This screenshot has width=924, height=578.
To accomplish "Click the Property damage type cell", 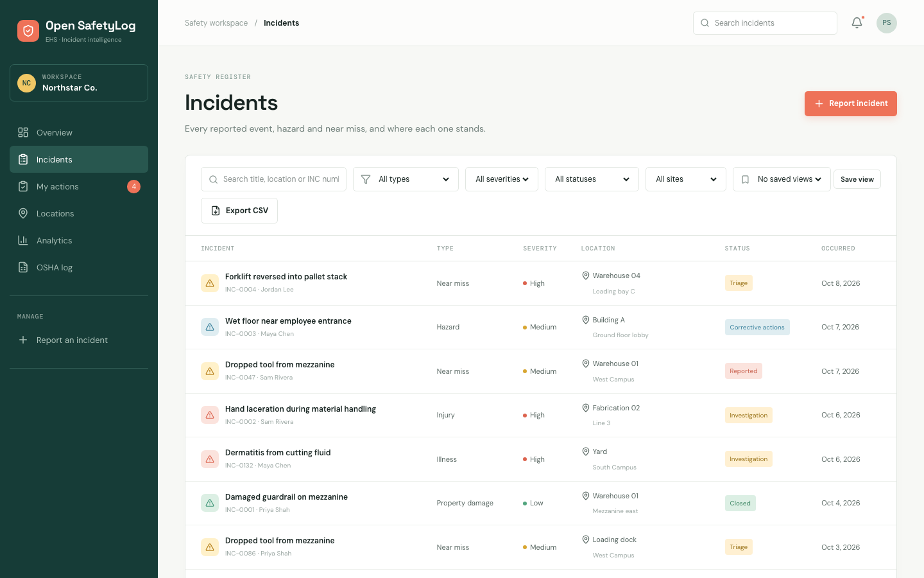I will click(465, 503).
